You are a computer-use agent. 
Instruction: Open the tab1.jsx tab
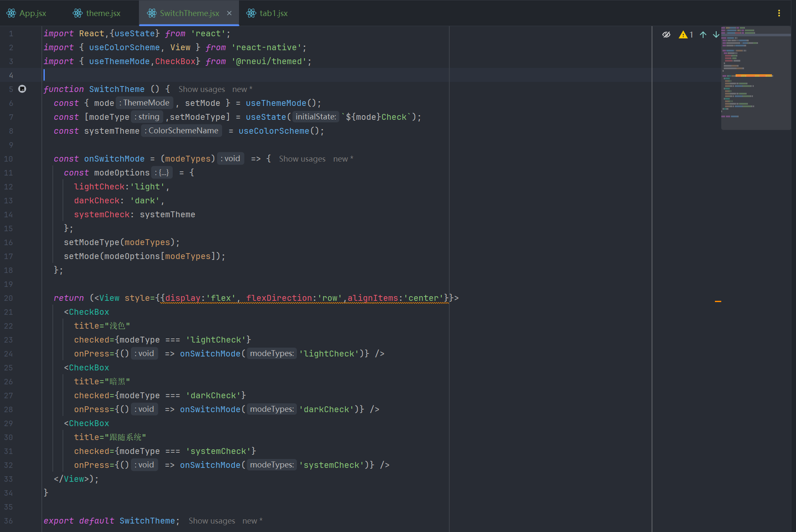(x=267, y=13)
